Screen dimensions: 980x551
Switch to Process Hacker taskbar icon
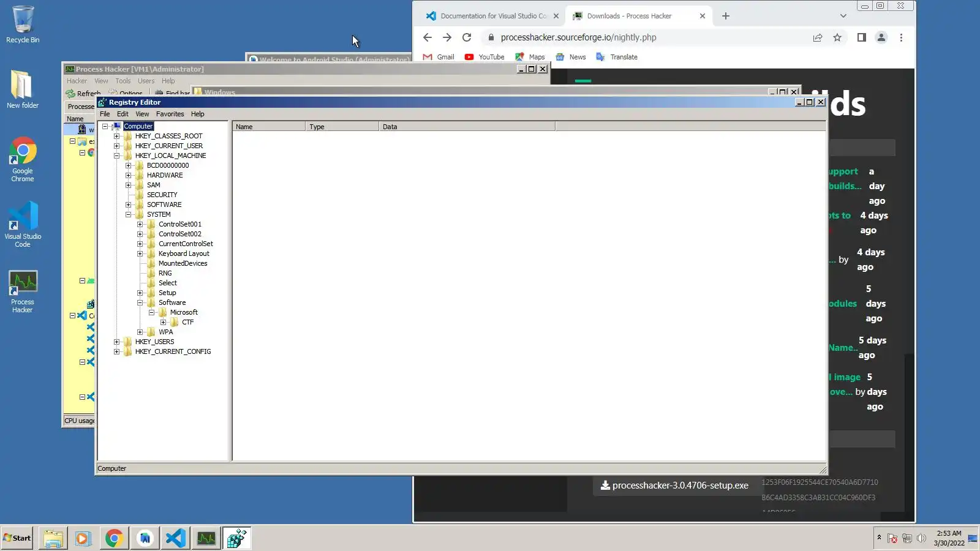(x=206, y=538)
